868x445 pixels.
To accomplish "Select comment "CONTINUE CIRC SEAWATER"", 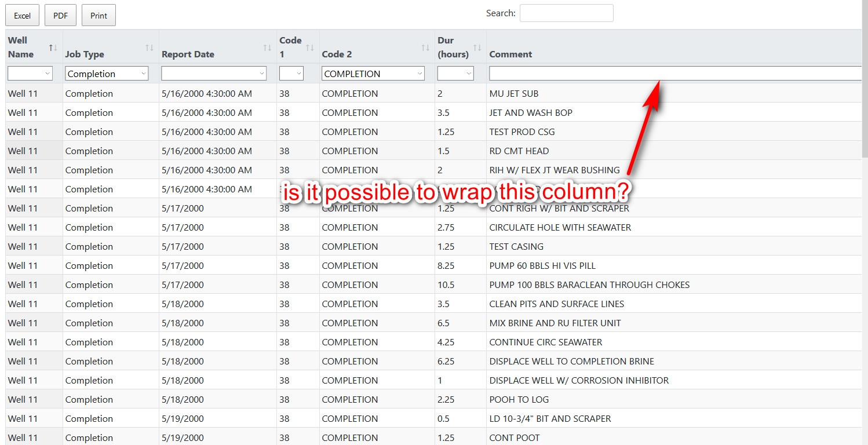I will 546,342.
